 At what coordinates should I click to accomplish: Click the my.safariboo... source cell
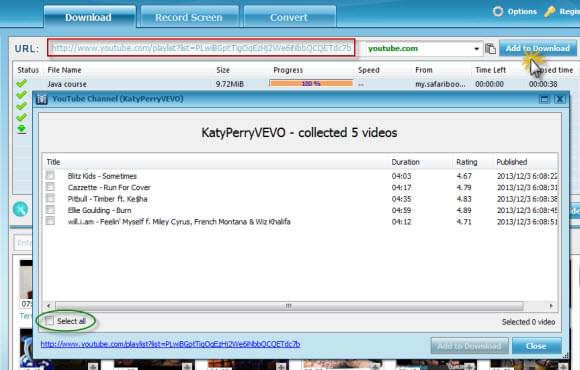coord(440,84)
